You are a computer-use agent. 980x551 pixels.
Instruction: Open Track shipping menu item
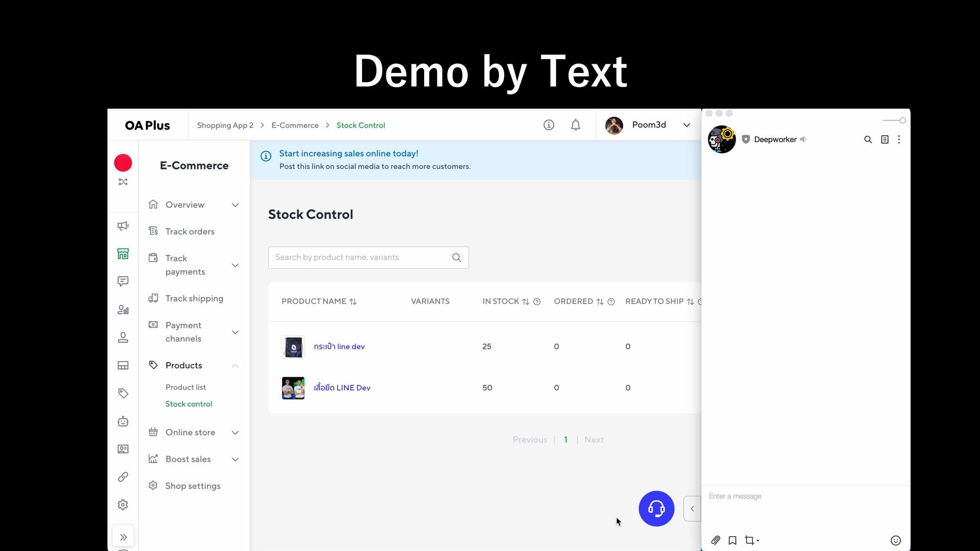click(194, 298)
